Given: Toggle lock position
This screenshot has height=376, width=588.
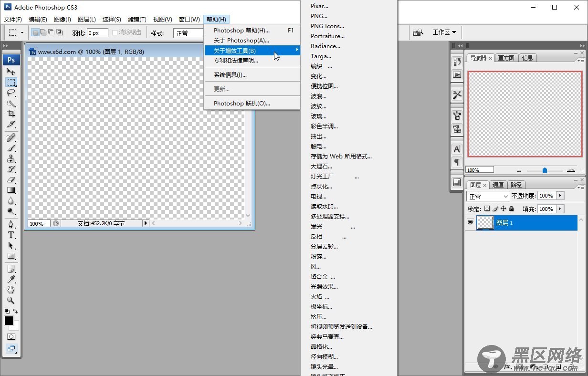Looking at the screenshot, I should tap(504, 209).
